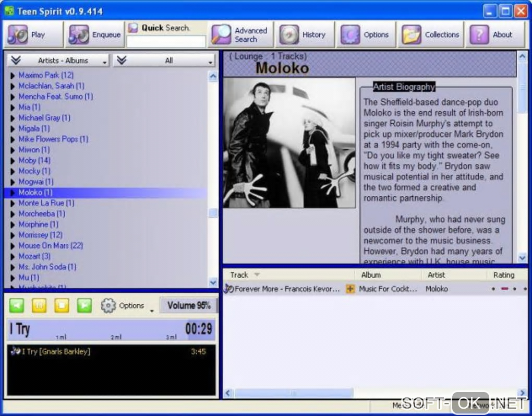This screenshot has width=532, height=416.
Task: Click the Moloko artist cell in track list
Action: [437, 289]
